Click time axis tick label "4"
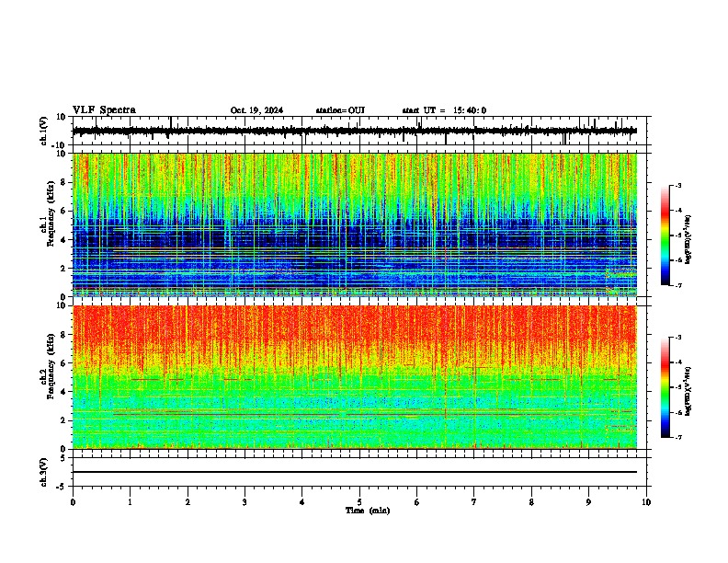Screen dimensions: 728x563 tap(302, 502)
